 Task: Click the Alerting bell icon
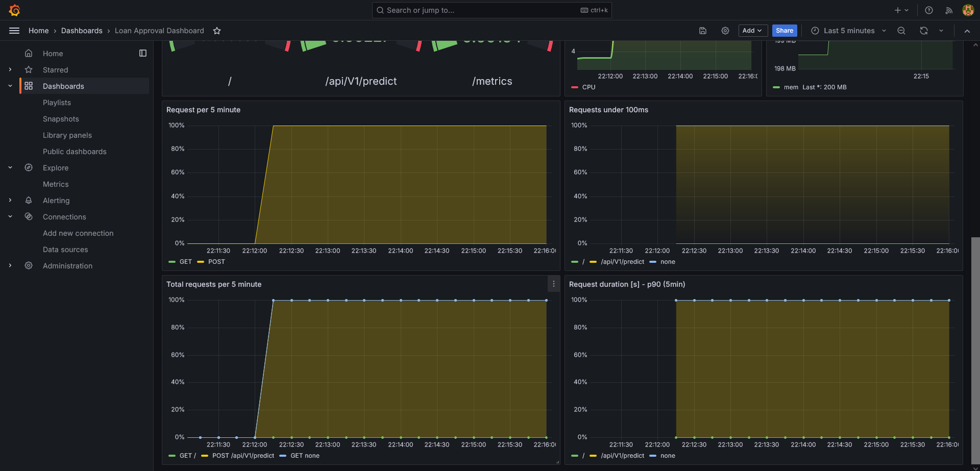29,201
